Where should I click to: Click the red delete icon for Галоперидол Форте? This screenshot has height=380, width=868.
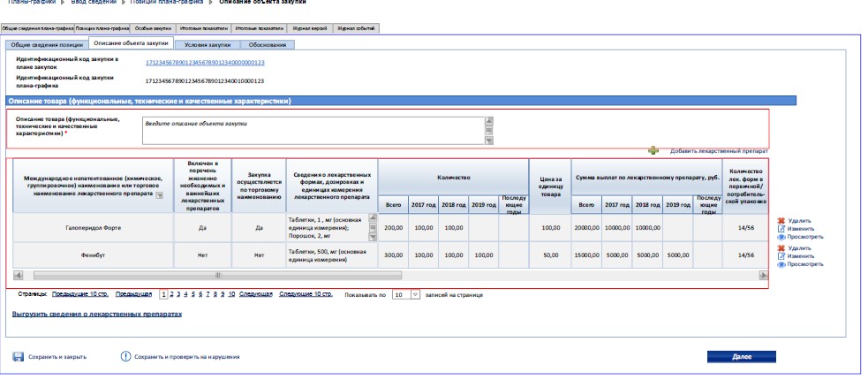pyautogui.click(x=780, y=221)
